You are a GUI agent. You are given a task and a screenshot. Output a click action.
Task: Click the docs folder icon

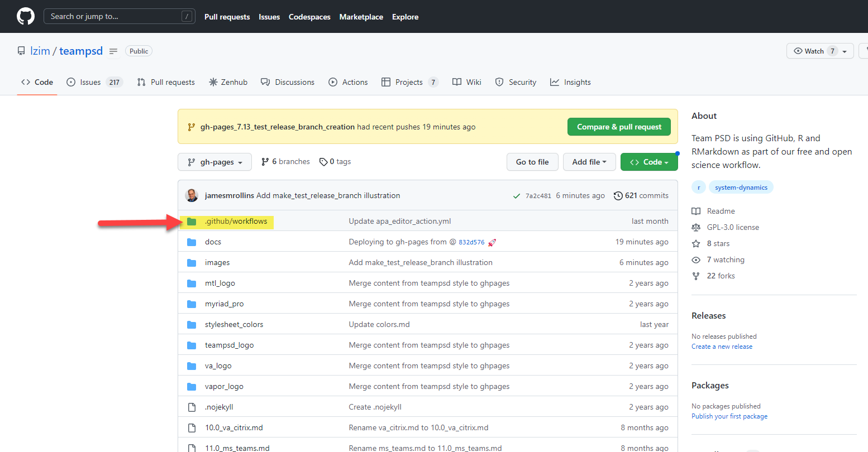pos(192,242)
